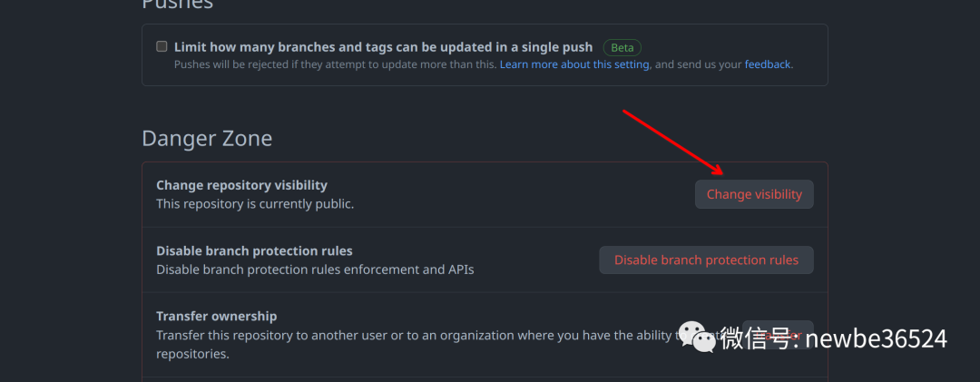
Task: Open the feedback link
Action: pyautogui.click(x=768, y=64)
